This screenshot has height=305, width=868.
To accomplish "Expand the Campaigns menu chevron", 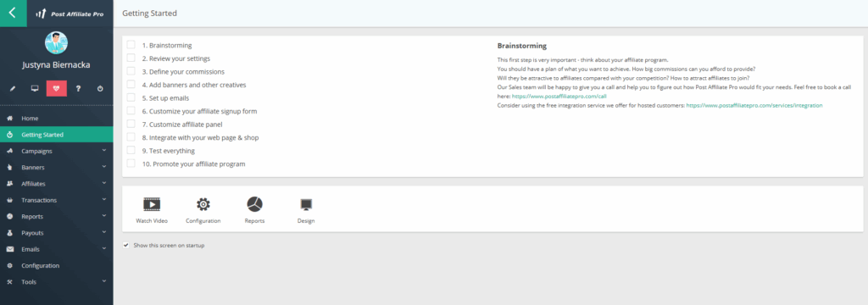I will (104, 150).
